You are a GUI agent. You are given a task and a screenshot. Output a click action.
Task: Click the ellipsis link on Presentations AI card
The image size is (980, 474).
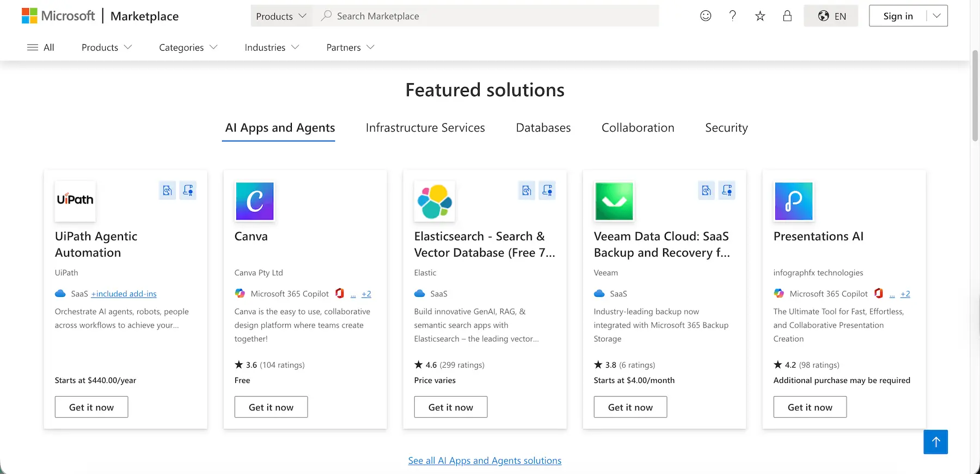pos(892,294)
